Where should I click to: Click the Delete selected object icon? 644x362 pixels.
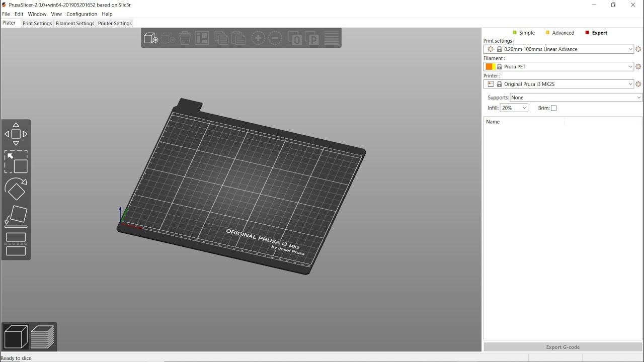tap(168, 38)
